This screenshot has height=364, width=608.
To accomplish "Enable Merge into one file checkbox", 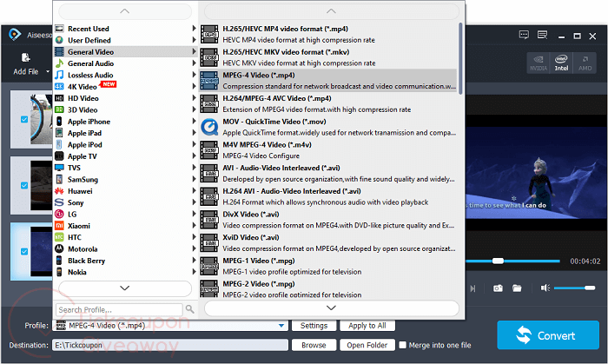I will (x=402, y=345).
